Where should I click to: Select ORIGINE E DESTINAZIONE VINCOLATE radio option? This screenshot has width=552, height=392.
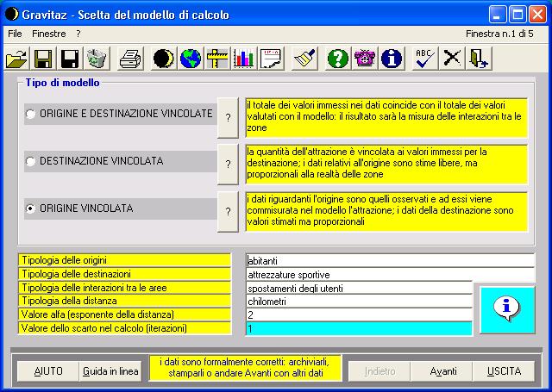tap(32, 114)
